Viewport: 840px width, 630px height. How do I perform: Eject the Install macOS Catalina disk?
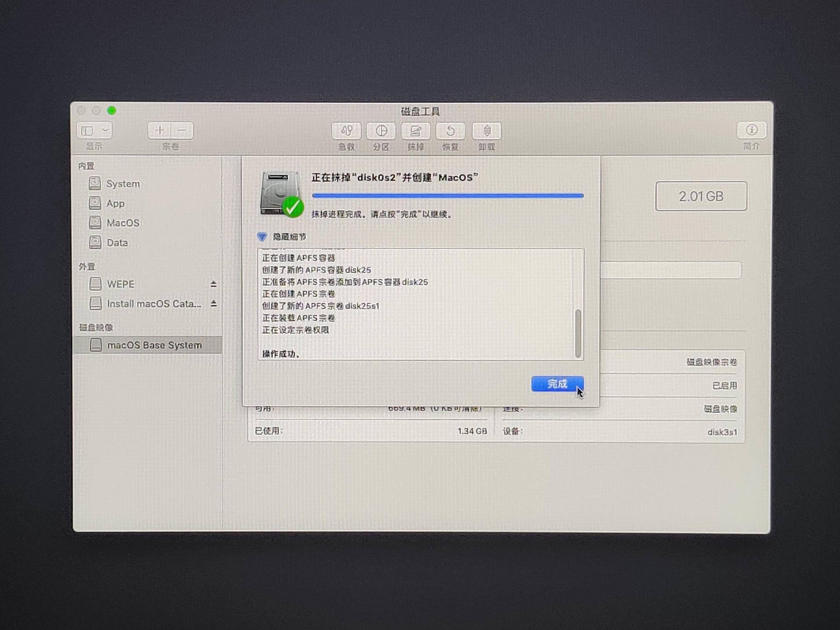213,303
